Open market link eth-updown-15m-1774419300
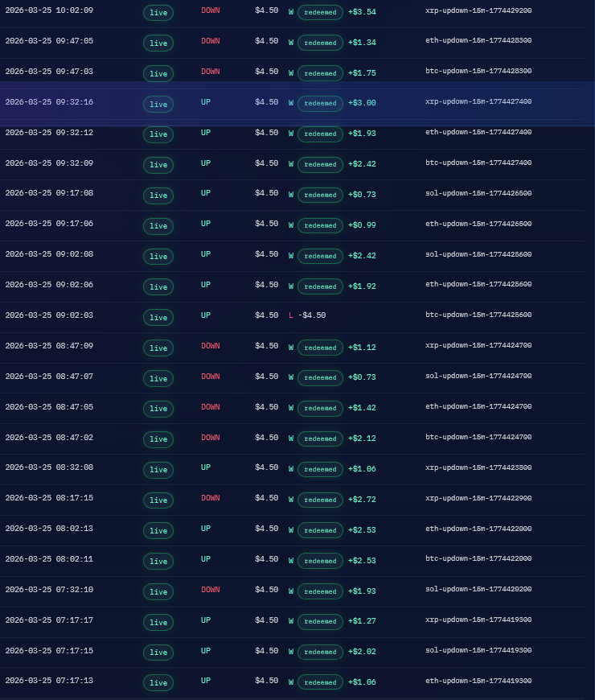 point(478,681)
